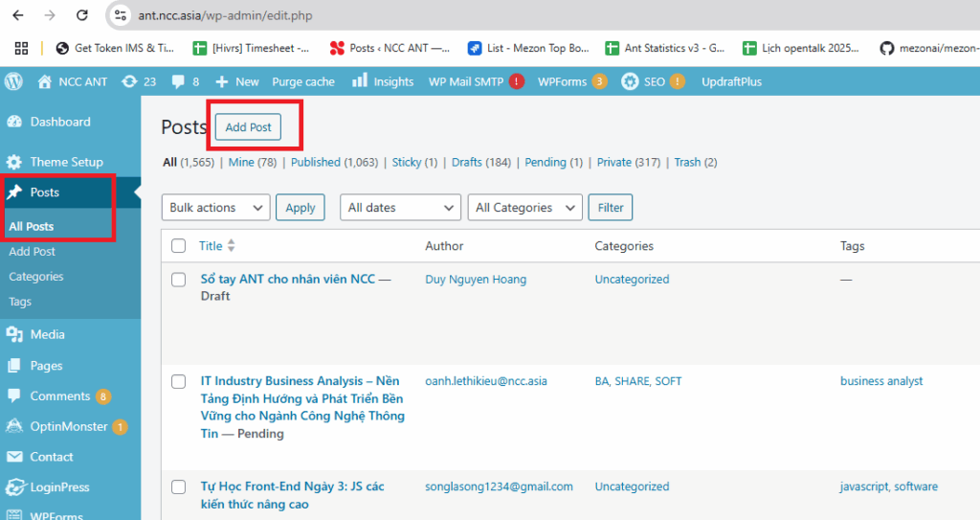Click the browser forward arrow
980x520 pixels.
50,15
